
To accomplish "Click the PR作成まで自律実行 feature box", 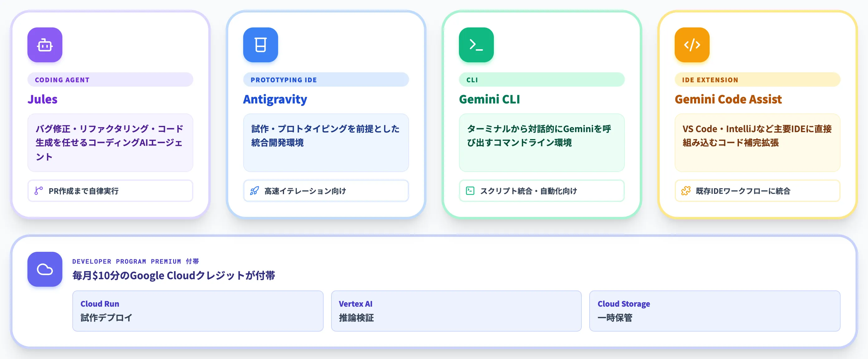I will [110, 191].
